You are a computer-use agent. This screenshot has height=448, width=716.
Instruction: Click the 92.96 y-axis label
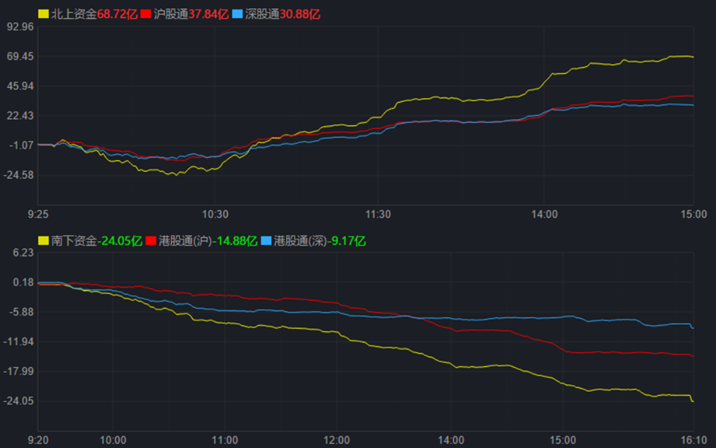(x=20, y=27)
